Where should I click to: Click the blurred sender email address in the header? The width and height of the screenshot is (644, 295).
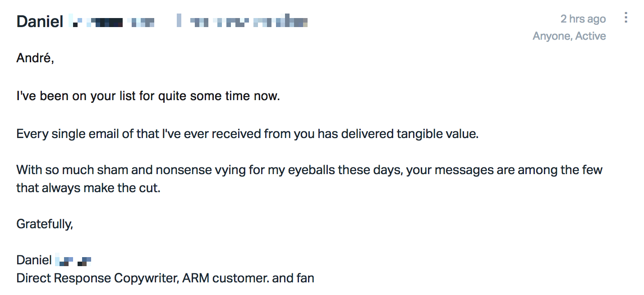click(242, 22)
